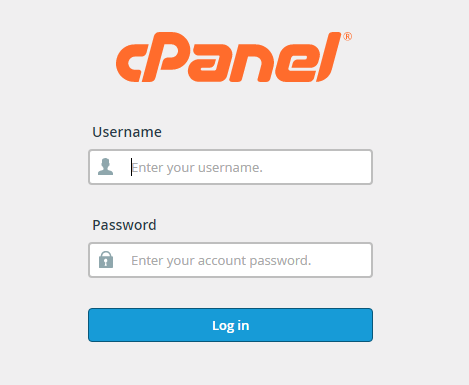Click the right end of password box
The image size is (469, 385).
367,260
